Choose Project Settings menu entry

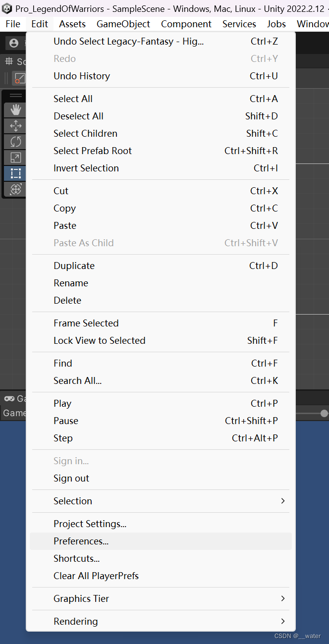pyautogui.click(x=90, y=524)
